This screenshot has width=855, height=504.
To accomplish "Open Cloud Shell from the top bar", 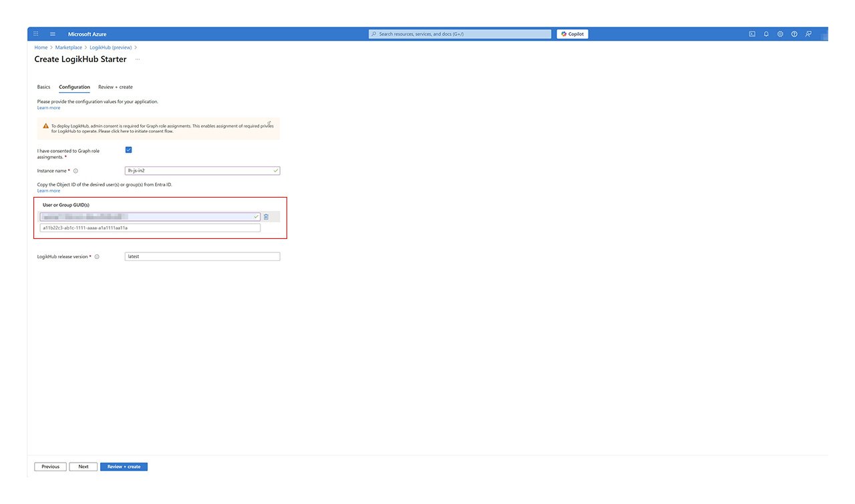I will (752, 34).
